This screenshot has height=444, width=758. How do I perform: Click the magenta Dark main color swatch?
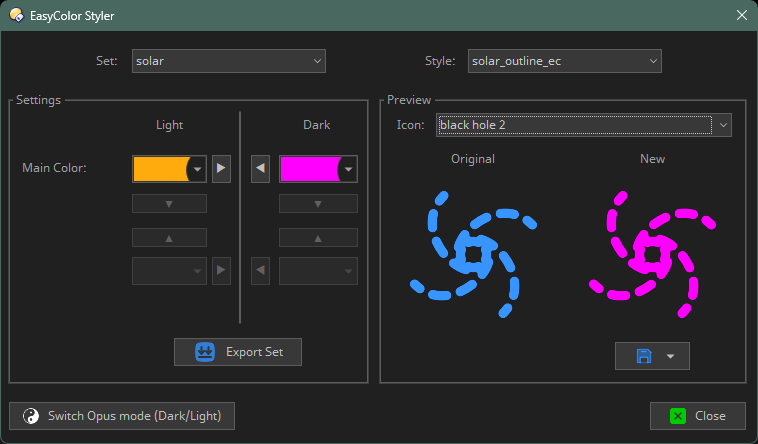(309, 169)
